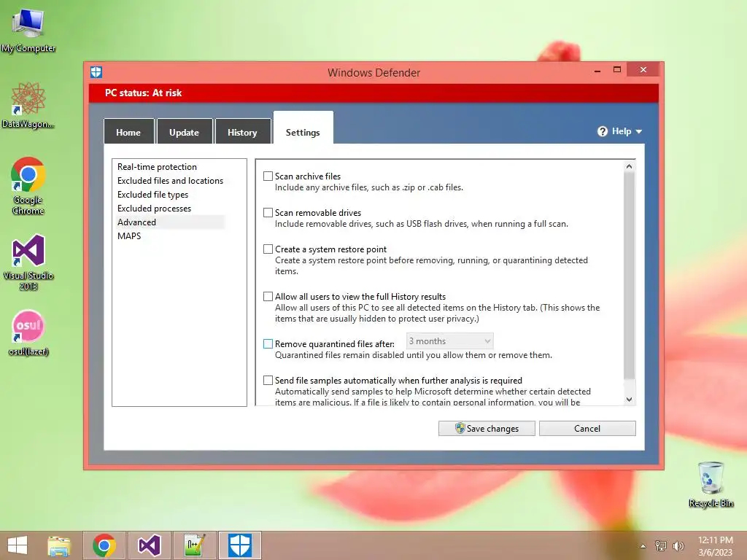
Task: Select Real-time protection settings
Action: coord(158,167)
